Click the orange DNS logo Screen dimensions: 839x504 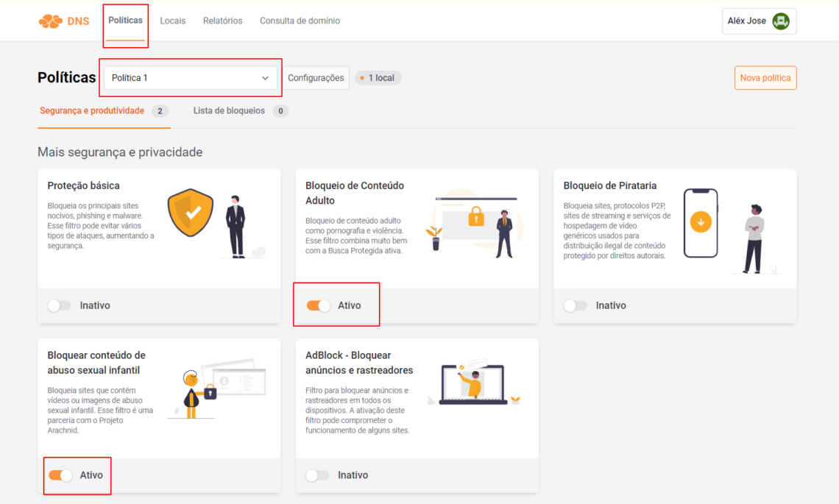pyautogui.click(x=64, y=21)
